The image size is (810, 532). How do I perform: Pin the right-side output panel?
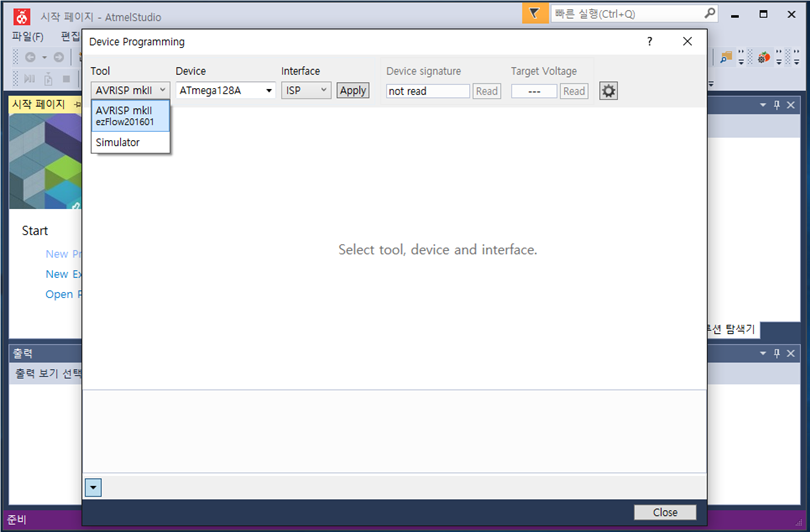pos(777,353)
